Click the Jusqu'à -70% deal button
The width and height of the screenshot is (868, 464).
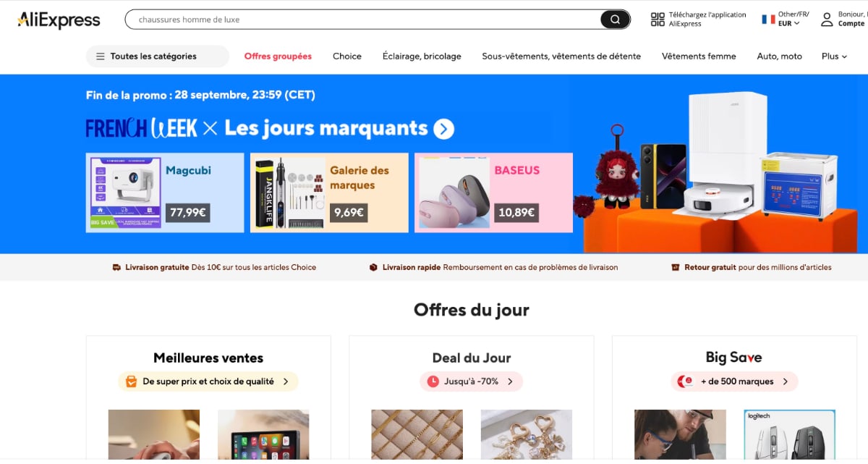click(x=471, y=381)
